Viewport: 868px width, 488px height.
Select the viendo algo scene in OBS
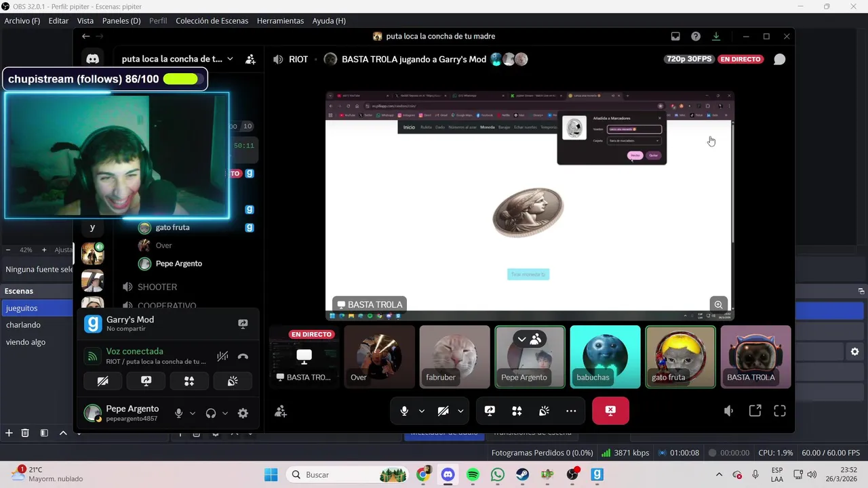click(37, 342)
